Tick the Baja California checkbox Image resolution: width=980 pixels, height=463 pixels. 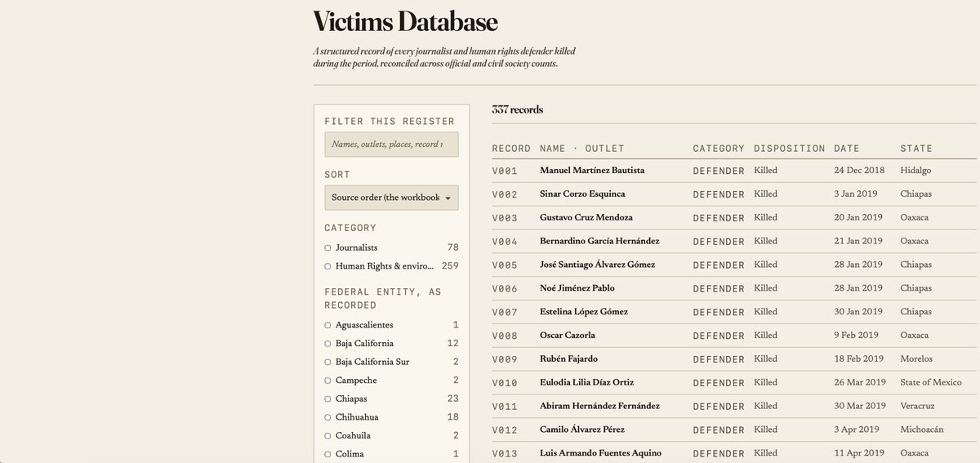click(x=327, y=344)
